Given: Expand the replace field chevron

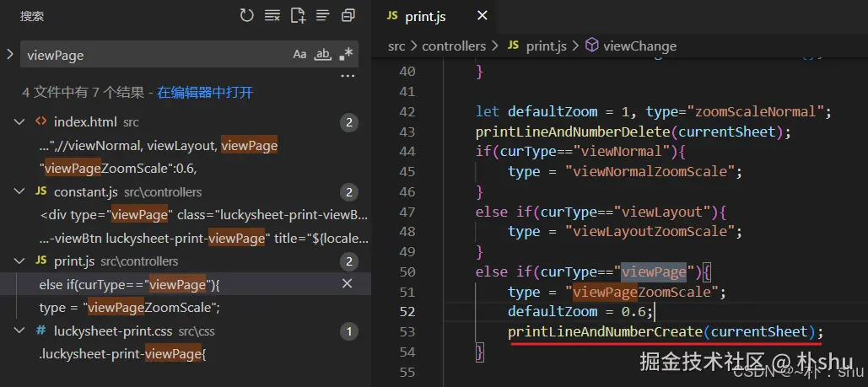Looking at the screenshot, I should (9, 54).
